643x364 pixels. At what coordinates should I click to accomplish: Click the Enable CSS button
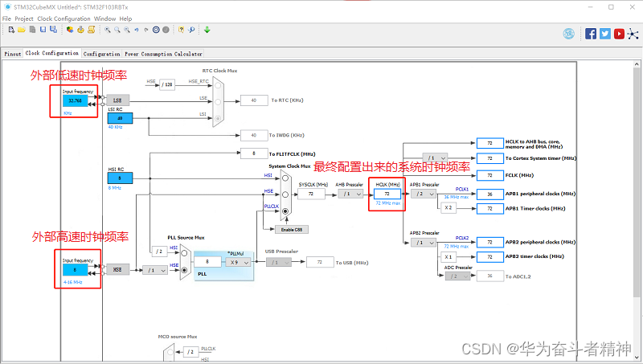click(x=292, y=230)
